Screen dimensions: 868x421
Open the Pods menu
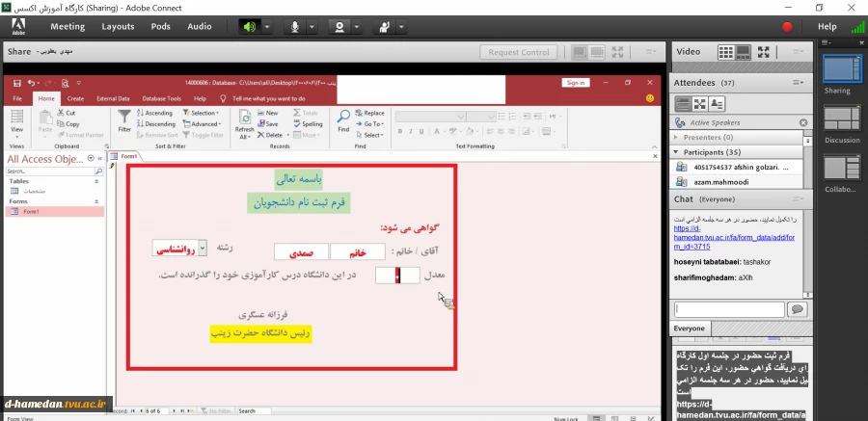[160, 27]
